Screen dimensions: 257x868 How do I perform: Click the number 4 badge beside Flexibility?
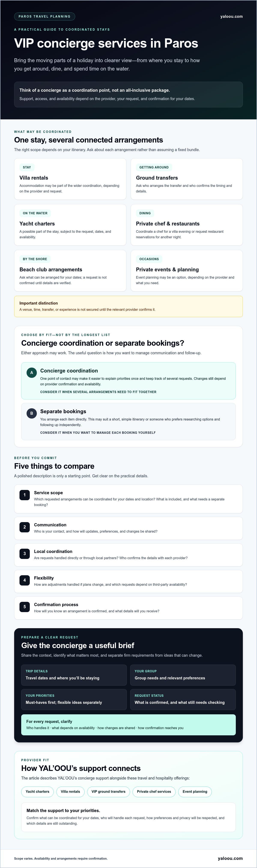pos(25,580)
